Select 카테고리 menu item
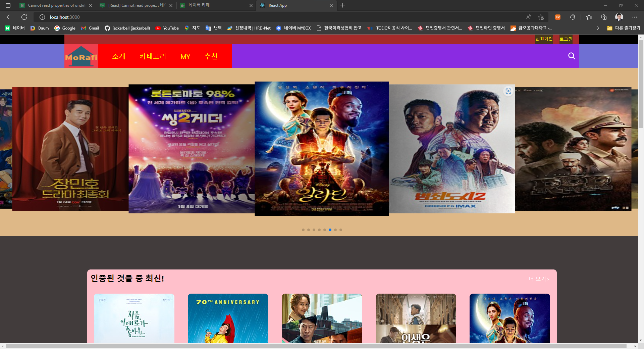 (x=153, y=56)
